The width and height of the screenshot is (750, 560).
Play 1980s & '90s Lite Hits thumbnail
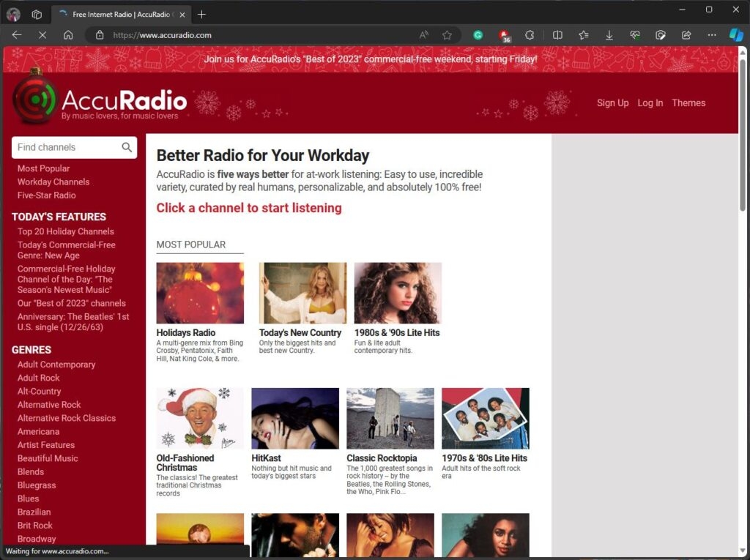(398, 293)
